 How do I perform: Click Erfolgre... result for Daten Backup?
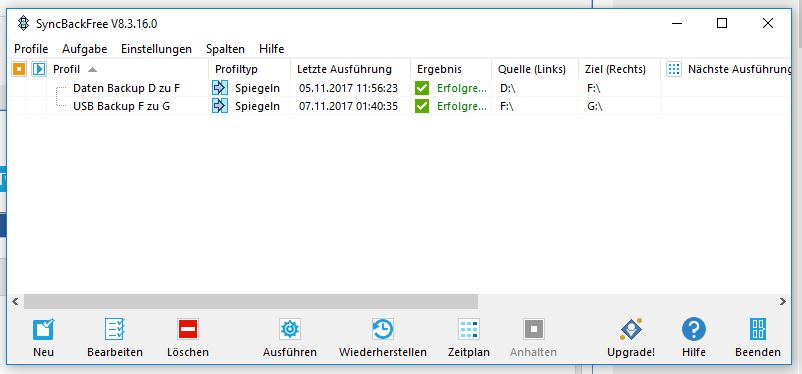click(x=461, y=88)
